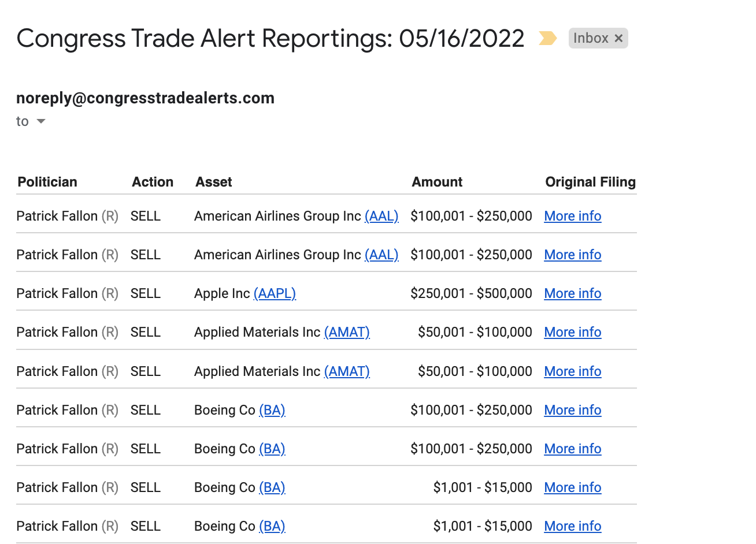
Task: Open More info for second American Airlines row
Action: click(573, 255)
